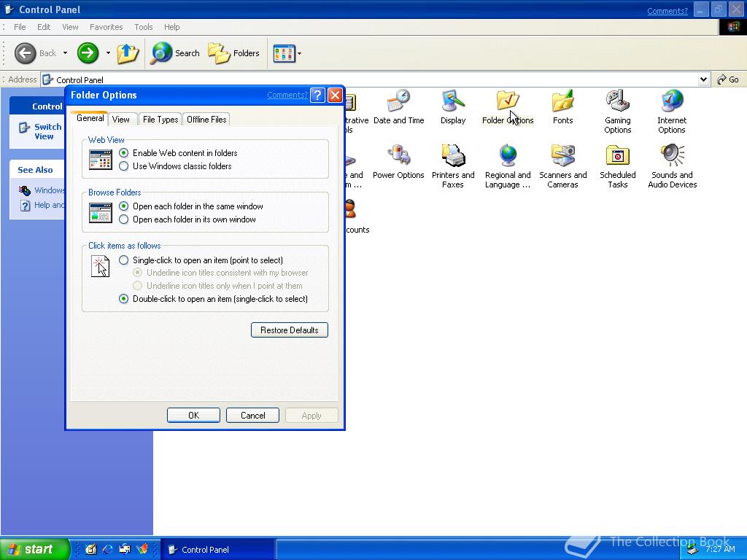Open the Forward history dropdown arrow
The width and height of the screenshot is (747, 560).
(x=108, y=52)
